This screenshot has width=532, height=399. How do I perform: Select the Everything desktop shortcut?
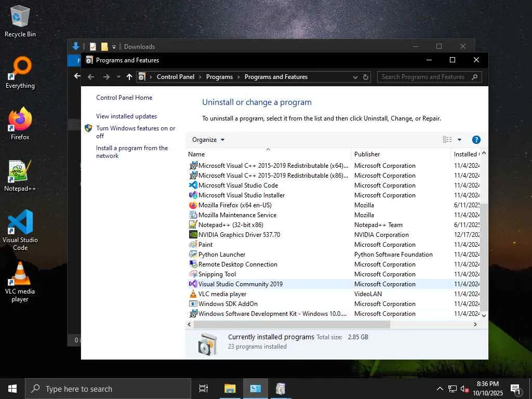(x=20, y=73)
